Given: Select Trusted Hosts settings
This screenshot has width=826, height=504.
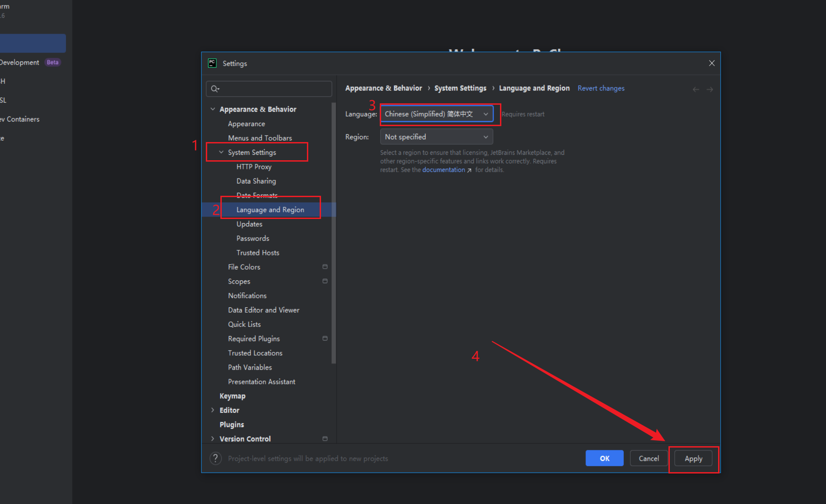Looking at the screenshot, I should tap(258, 253).
